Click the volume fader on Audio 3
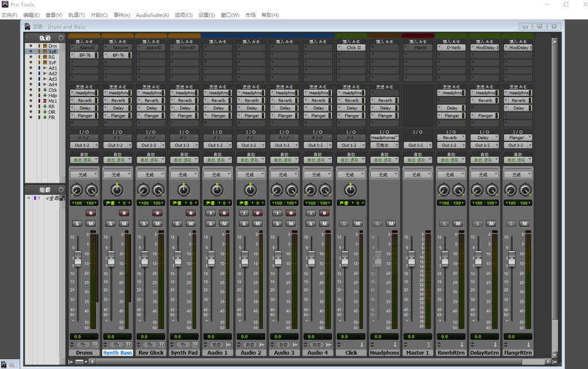Image resolution: width=588 pixels, height=369 pixels. (278, 258)
